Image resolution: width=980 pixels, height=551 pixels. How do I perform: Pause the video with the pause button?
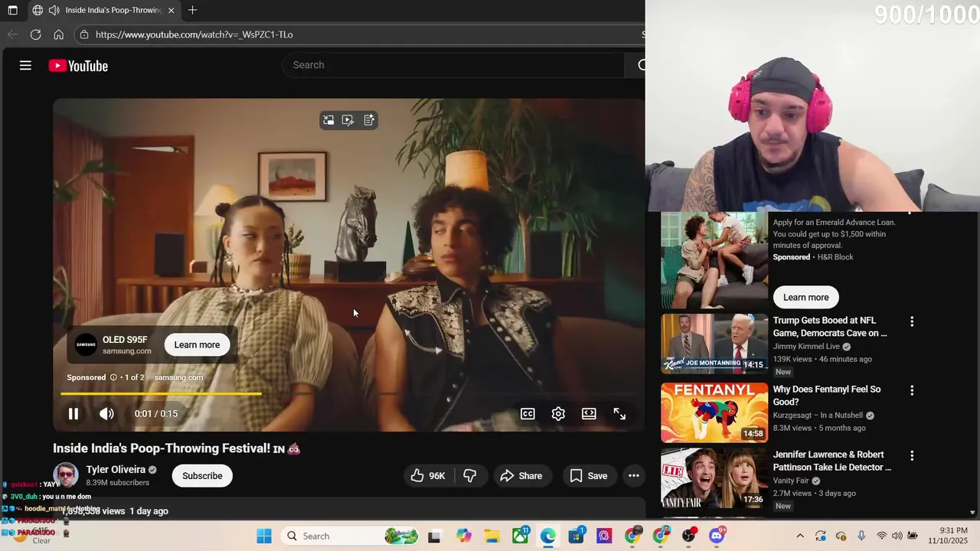point(73,414)
